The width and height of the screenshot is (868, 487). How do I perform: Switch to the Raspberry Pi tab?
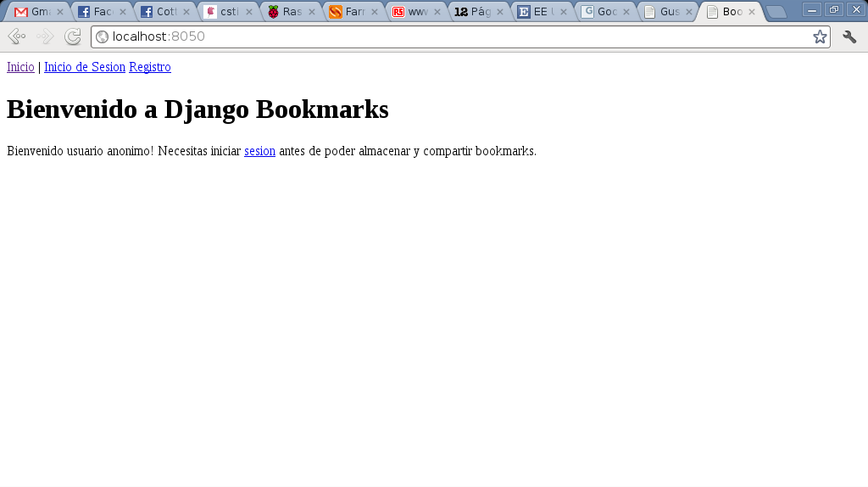[x=285, y=12]
